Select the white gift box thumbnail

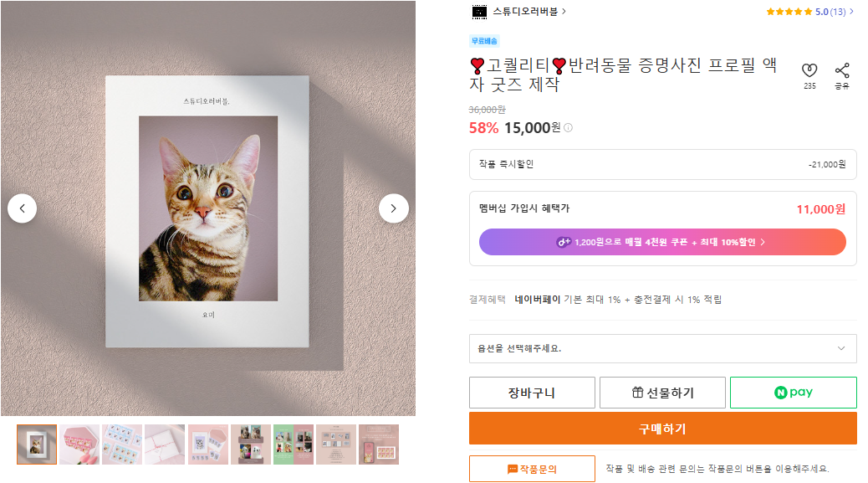point(165,444)
